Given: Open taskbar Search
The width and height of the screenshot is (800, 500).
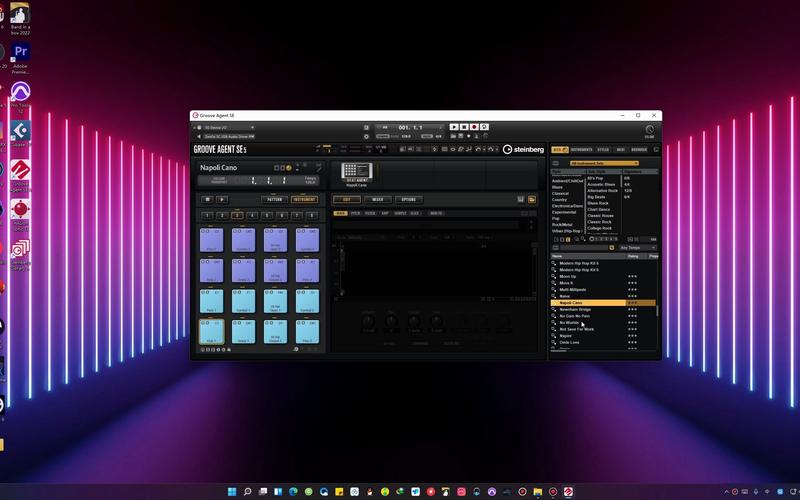Looking at the screenshot, I should [x=247, y=492].
